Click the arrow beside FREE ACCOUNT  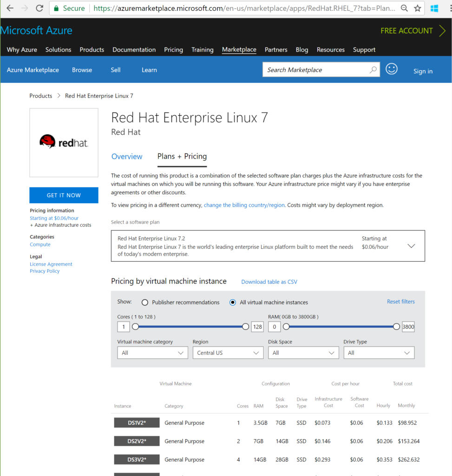click(x=443, y=31)
